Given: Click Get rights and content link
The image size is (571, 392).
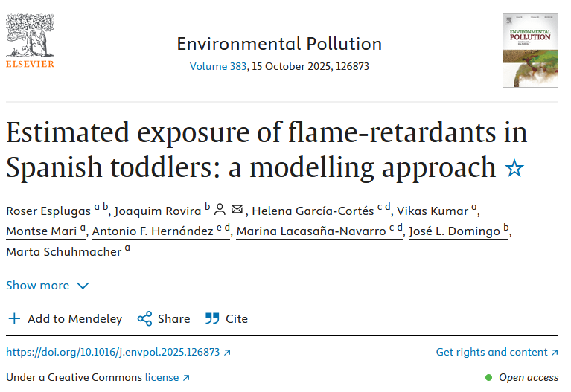Looking at the screenshot, I should tap(497, 352).
